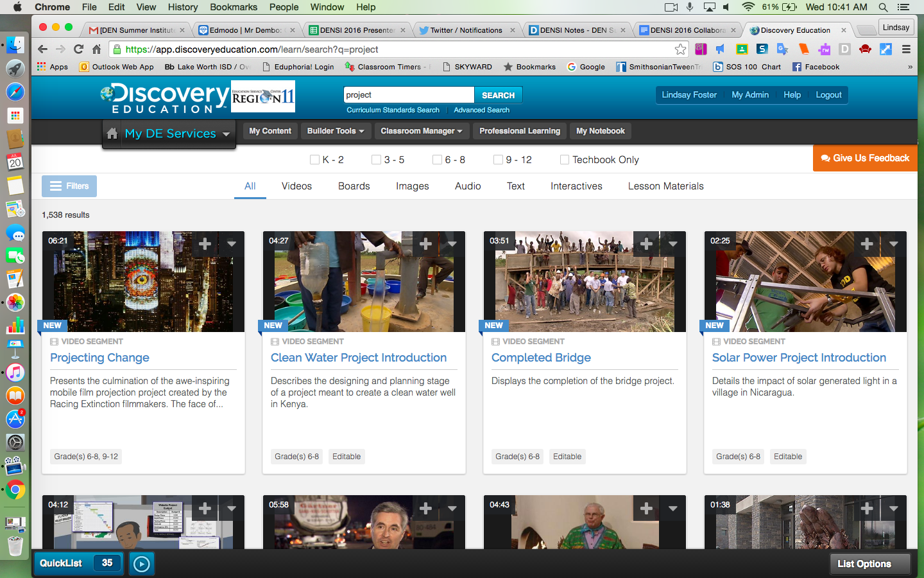This screenshot has width=924, height=578.
Task: Switch to the Boards results tab
Action: click(354, 186)
